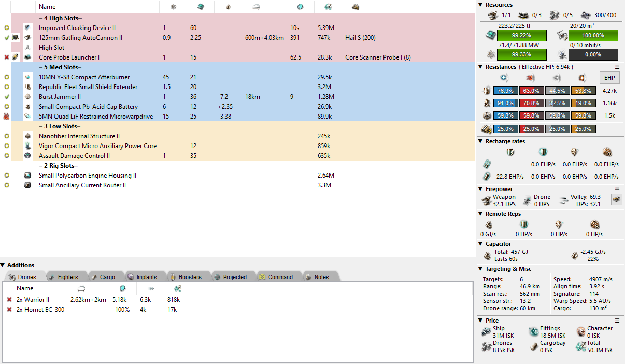Screen dimensions: 625x364
Task: Click the 125mm Gatling AutoCannon II module icon
Action: pyautogui.click(x=28, y=38)
